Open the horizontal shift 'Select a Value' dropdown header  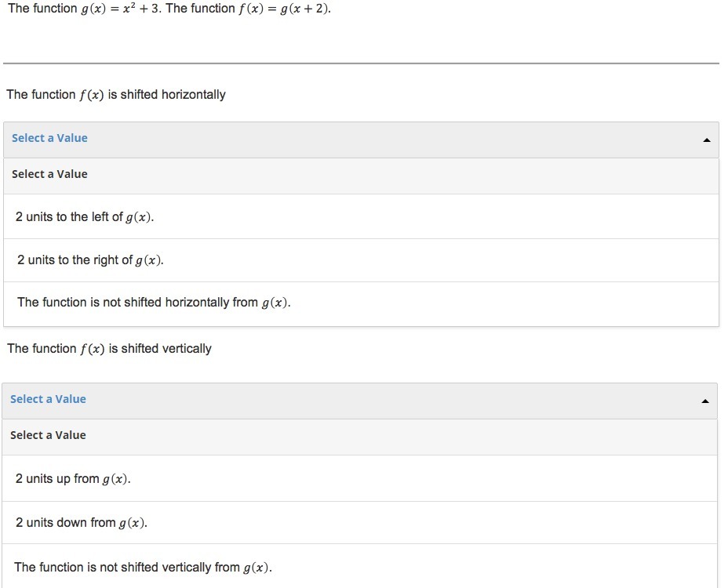coord(361,139)
